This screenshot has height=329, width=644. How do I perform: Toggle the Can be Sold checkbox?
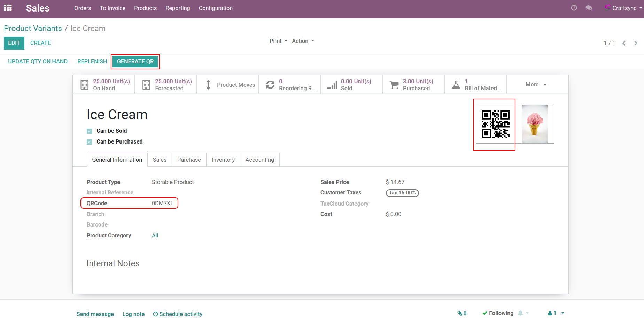pyautogui.click(x=90, y=131)
